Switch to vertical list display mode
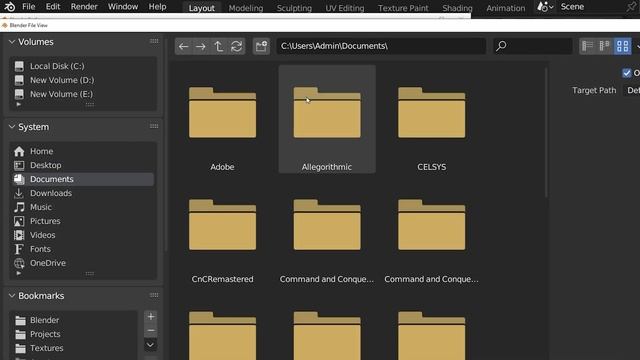 pos(587,46)
